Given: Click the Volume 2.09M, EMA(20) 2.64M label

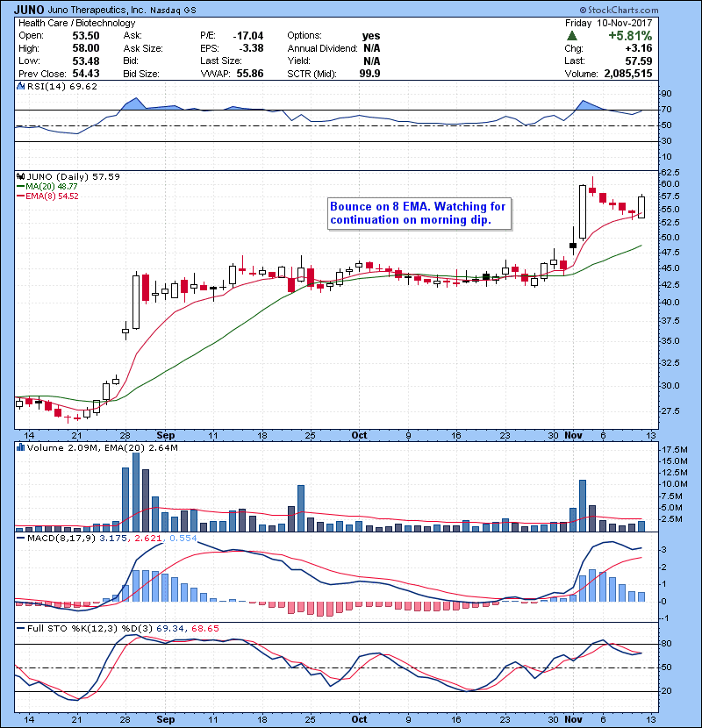Looking at the screenshot, I should click(x=102, y=447).
